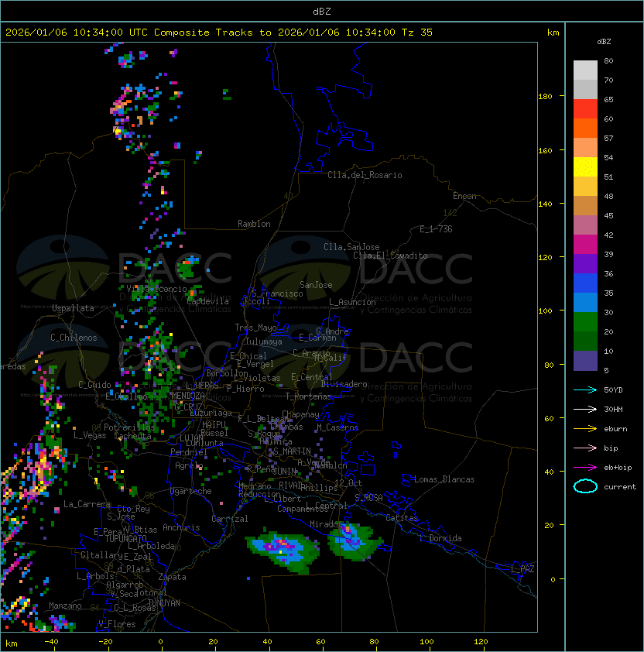Click the 'C_Guido' map label

[94, 385]
